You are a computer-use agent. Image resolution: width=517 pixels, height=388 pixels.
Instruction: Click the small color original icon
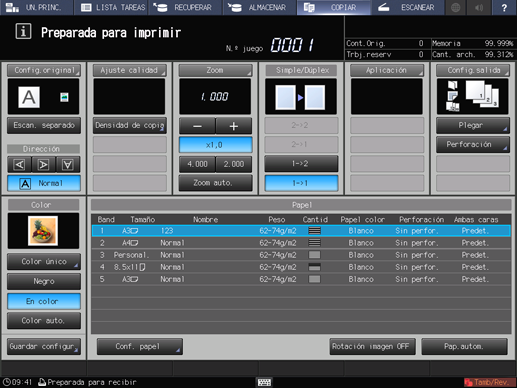pos(64,97)
